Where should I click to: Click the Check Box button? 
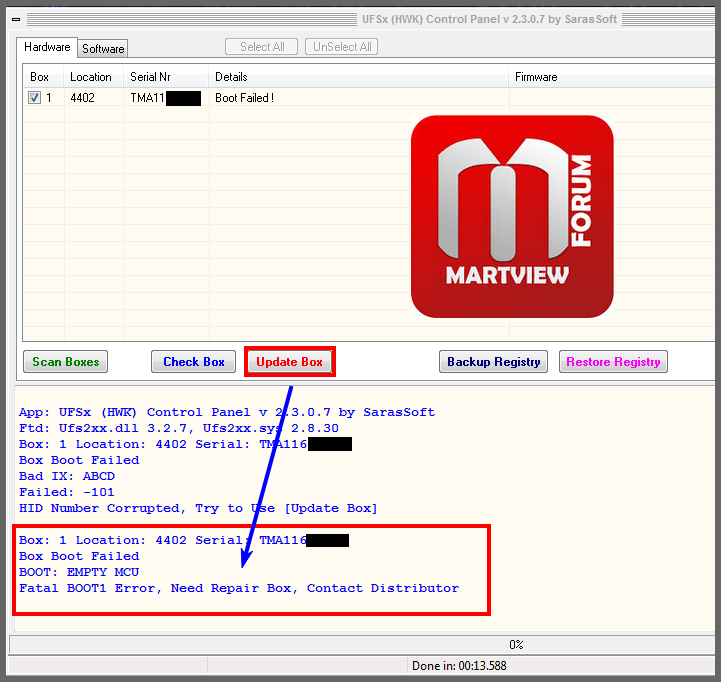pyautogui.click(x=194, y=361)
